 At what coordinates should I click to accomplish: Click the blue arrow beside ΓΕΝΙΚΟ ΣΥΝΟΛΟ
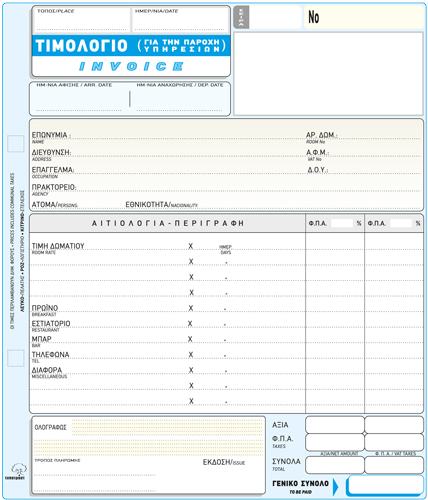click(335, 487)
